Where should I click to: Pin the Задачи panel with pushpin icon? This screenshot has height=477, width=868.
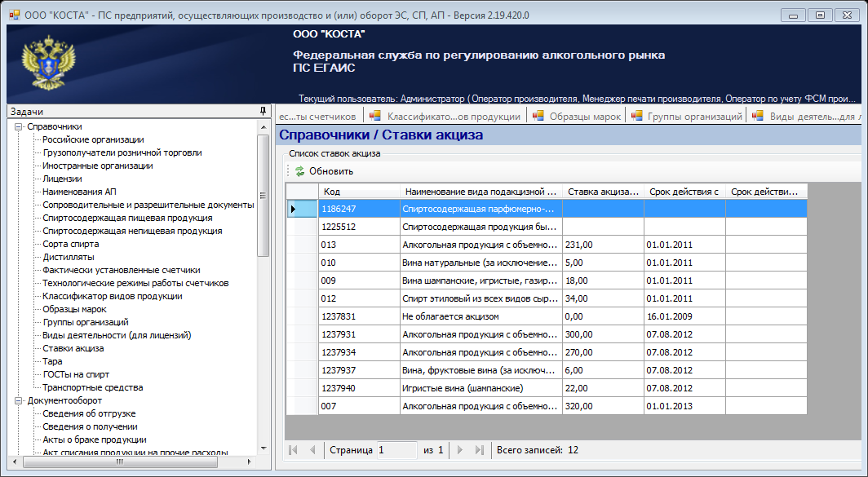[x=263, y=111]
